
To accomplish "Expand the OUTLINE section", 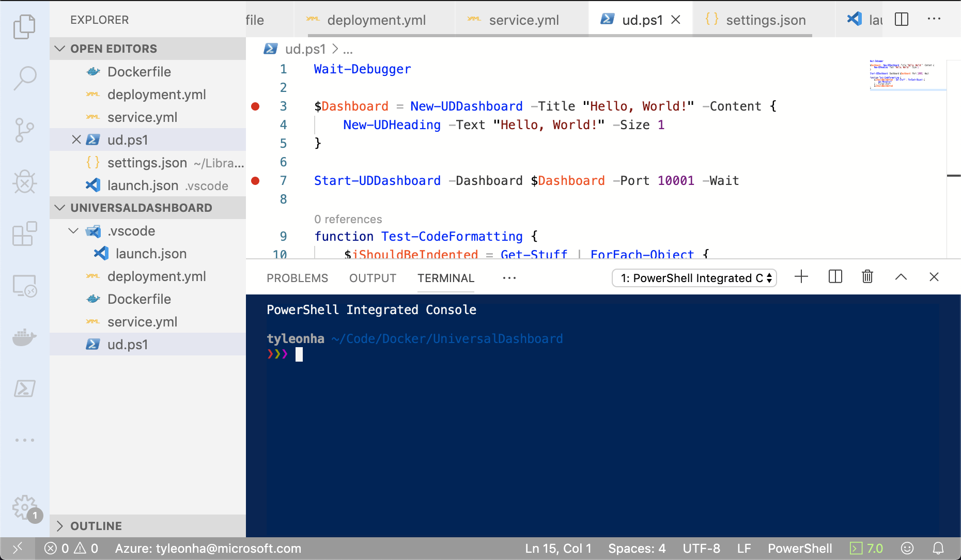I will [x=96, y=526].
